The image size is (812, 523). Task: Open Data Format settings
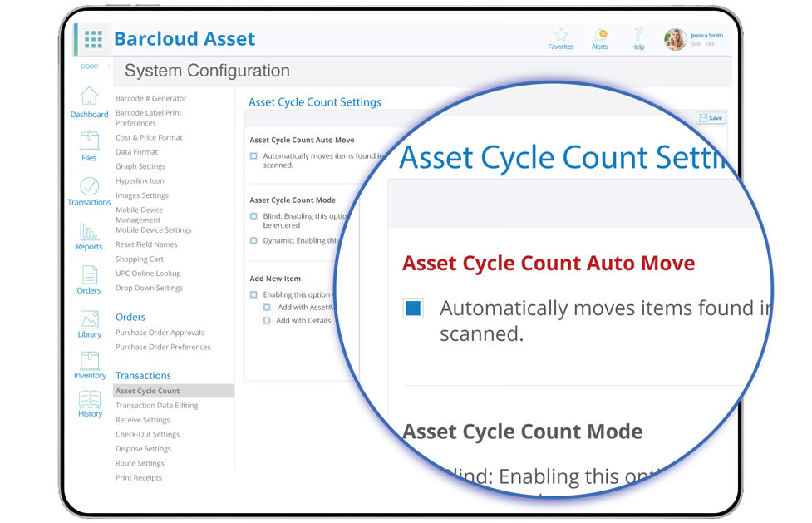(x=136, y=152)
